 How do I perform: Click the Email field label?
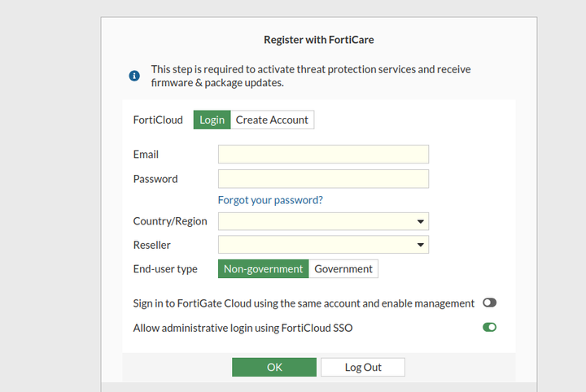(x=146, y=155)
